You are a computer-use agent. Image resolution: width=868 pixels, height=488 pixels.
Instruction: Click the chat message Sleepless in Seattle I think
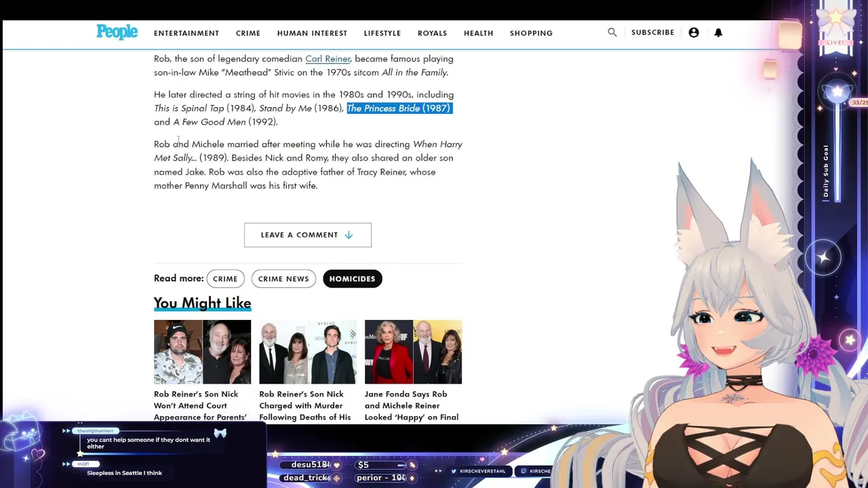tap(124, 473)
